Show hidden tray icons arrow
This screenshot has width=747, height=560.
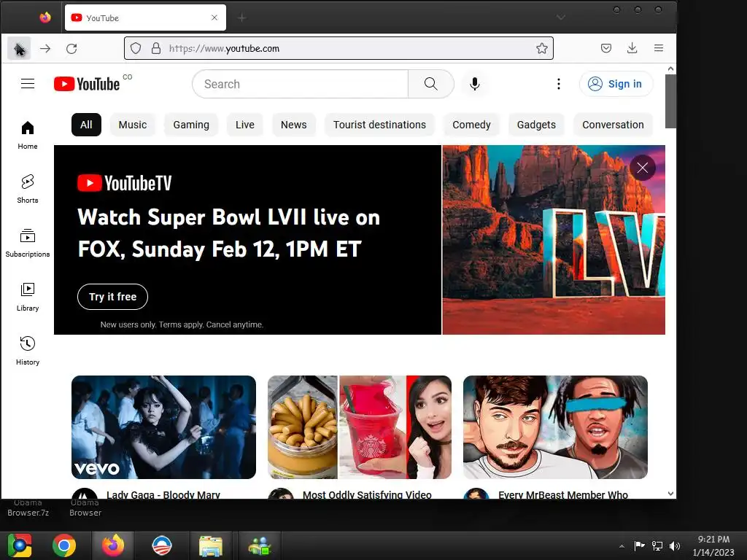pos(622,546)
